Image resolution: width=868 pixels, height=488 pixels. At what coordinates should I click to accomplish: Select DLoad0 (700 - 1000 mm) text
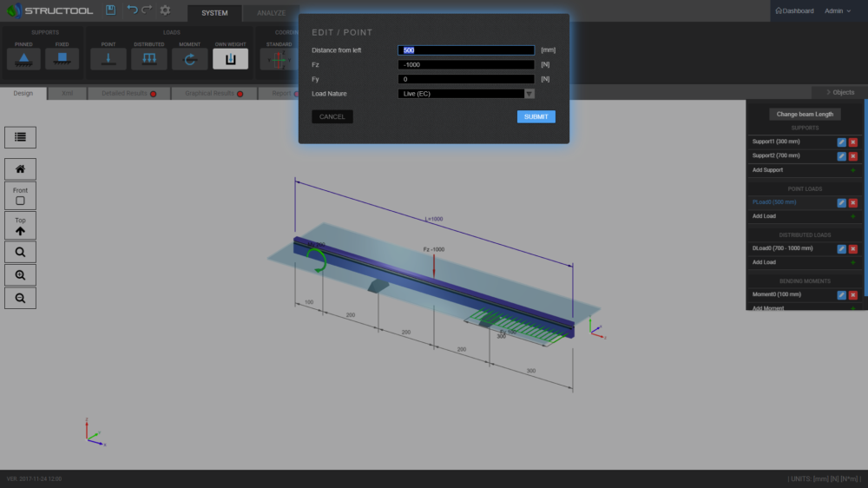[x=782, y=248]
